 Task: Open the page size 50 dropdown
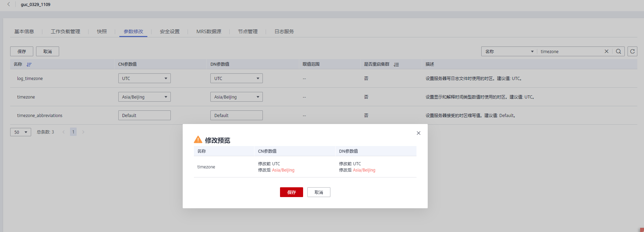pyautogui.click(x=21, y=132)
